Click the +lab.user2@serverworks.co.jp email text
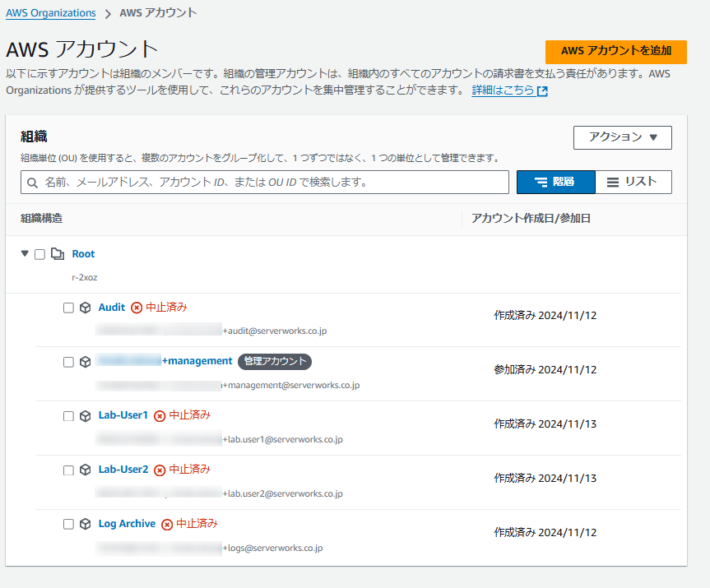 point(283,494)
